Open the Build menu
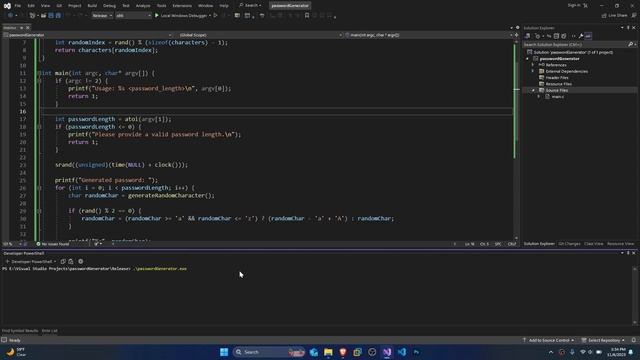Screen dimensions: 640x360 [x=92, y=6]
